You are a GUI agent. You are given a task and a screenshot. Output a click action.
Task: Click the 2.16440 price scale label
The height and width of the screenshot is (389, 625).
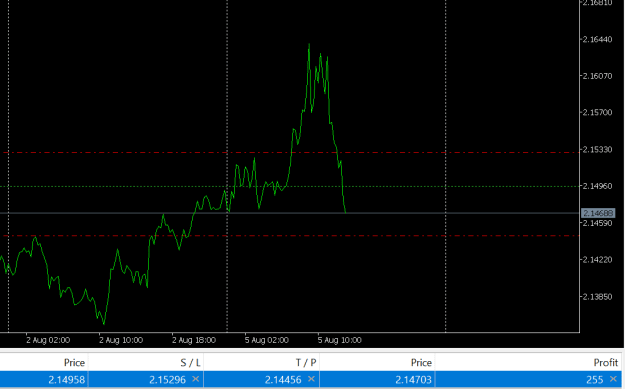[597, 39]
